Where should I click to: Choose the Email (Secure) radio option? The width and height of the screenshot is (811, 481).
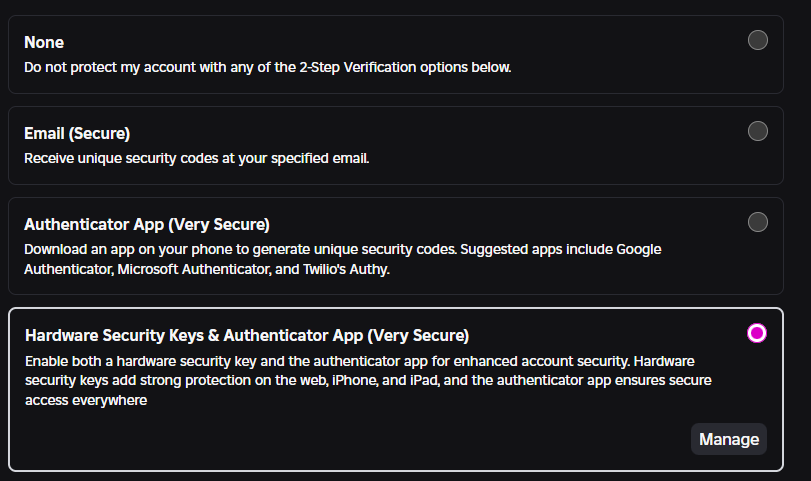click(758, 131)
